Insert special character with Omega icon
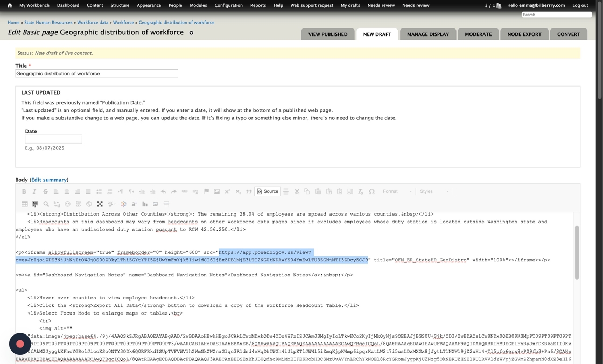Screen dimensions: 603x364 coord(371,191)
